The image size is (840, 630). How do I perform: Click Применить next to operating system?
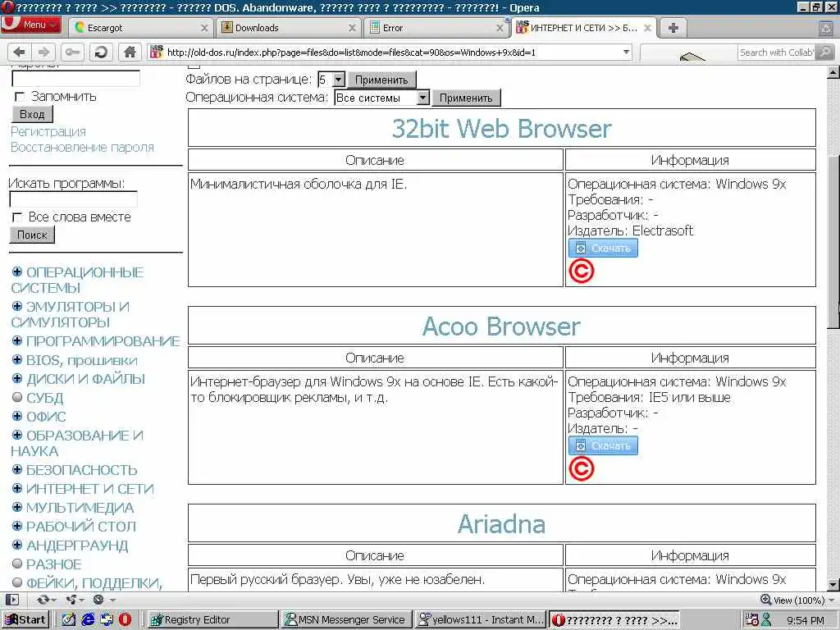[x=466, y=98]
